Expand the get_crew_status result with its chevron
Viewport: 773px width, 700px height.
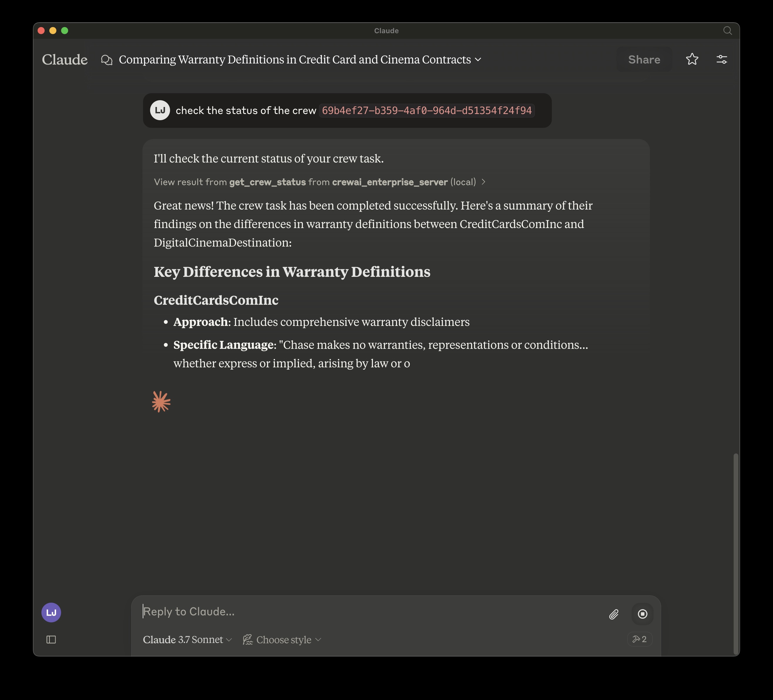[483, 182]
